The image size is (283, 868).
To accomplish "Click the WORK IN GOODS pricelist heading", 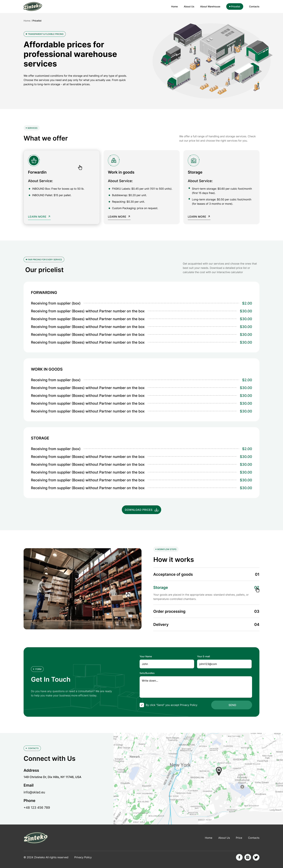I will [x=47, y=369].
